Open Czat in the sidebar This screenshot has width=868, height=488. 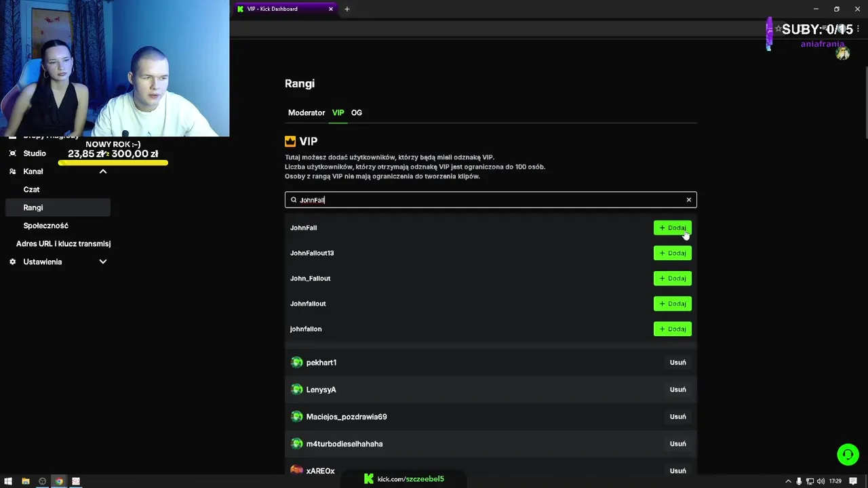click(32, 190)
